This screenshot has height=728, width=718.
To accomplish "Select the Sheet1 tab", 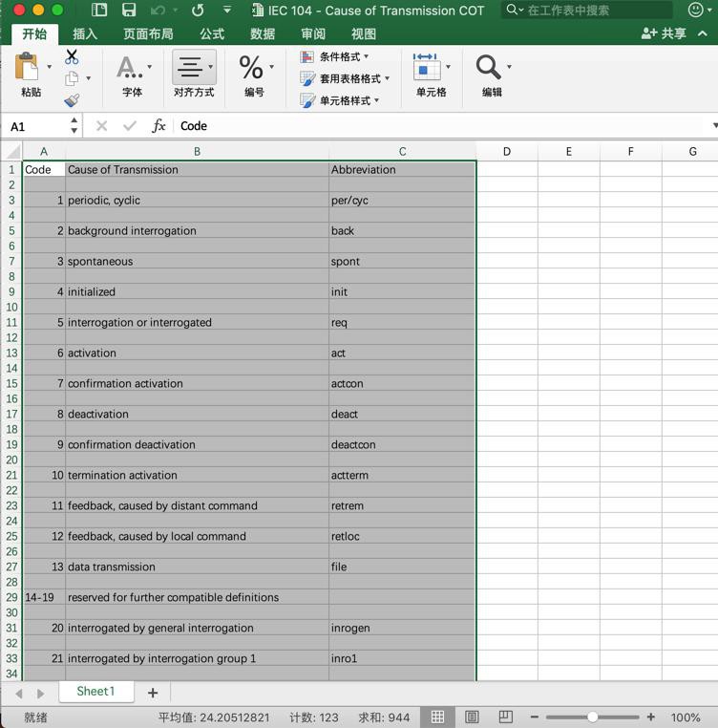I will coord(96,692).
